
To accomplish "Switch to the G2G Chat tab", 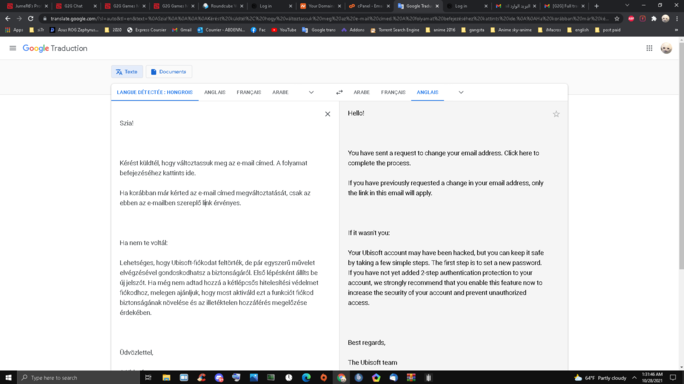I will tap(76, 6).
